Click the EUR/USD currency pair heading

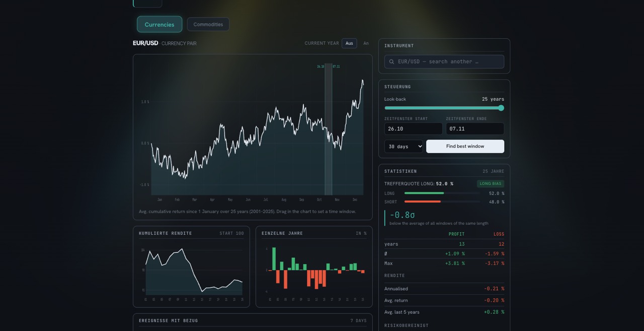coord(165,43)
